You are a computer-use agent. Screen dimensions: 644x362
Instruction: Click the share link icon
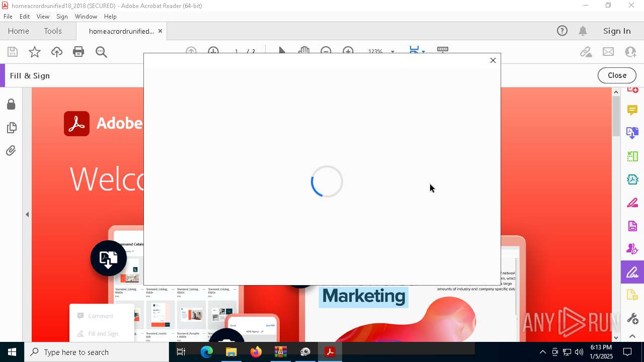pyautogui.click(x=586, y=52)
